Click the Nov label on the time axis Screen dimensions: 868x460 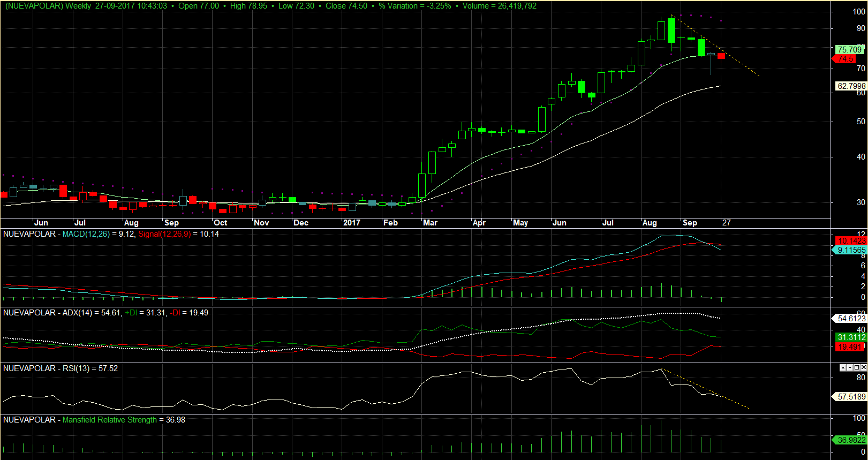click(261, 223)
